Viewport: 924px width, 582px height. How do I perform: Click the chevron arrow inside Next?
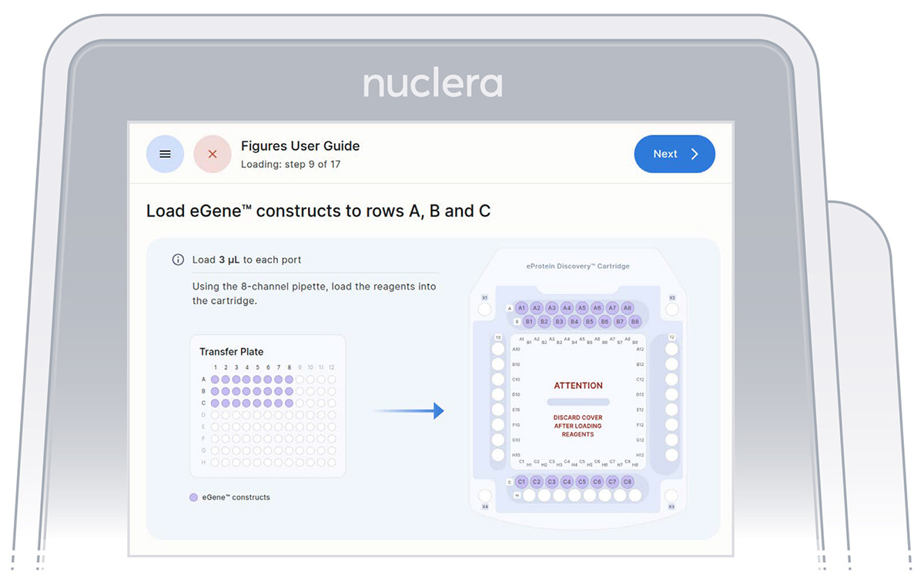coord(695,154)
